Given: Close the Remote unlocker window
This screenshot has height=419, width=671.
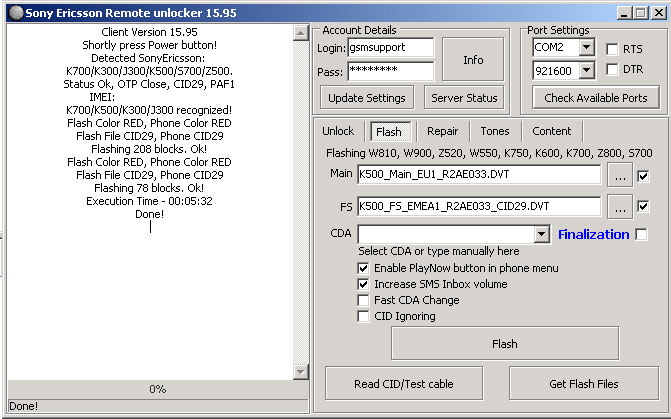Looking at the screenshot, I should 658,13.
